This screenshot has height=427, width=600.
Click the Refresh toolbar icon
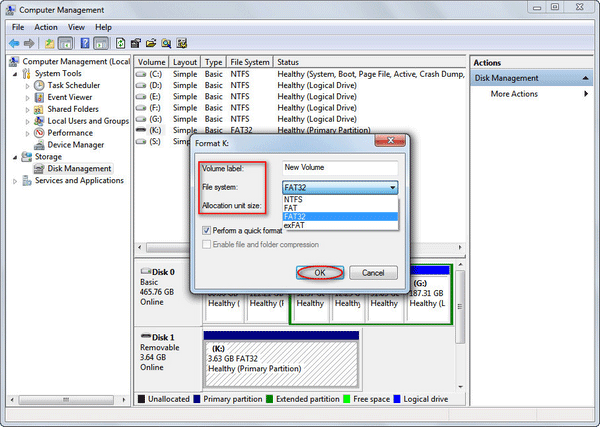(121, 43)
